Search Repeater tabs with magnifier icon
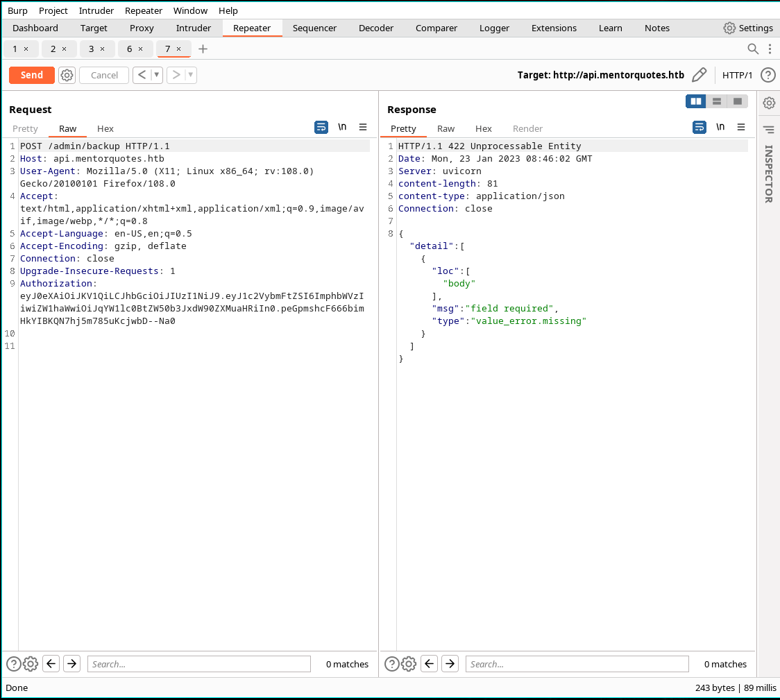780x700 pixels. pyautogui.click(x=753, y=49)
